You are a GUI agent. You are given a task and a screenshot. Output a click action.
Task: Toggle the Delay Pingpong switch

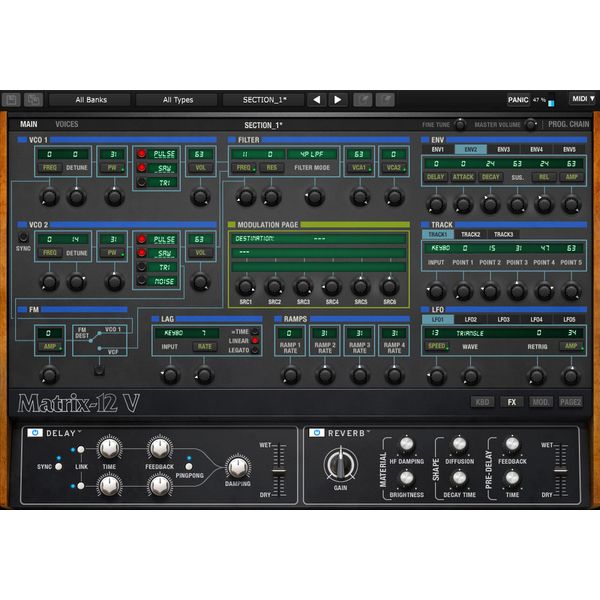tap(189, 466)
